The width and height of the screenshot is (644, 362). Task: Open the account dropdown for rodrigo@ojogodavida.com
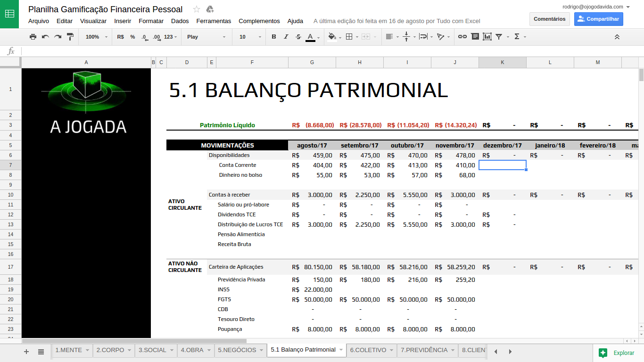628,7
